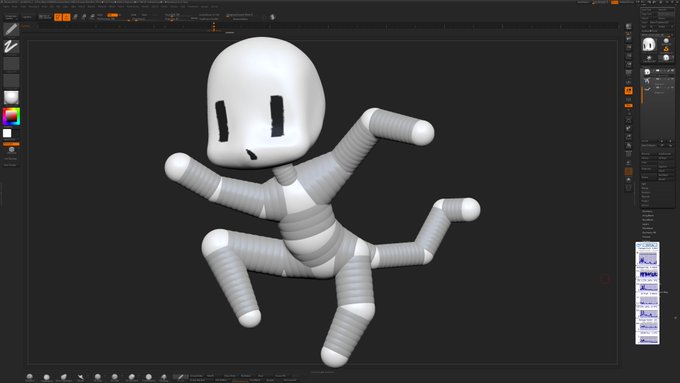Select the arrow-shaped brush in bottom shelf
This screenshot has width=680, height=383.
(81, 377)
